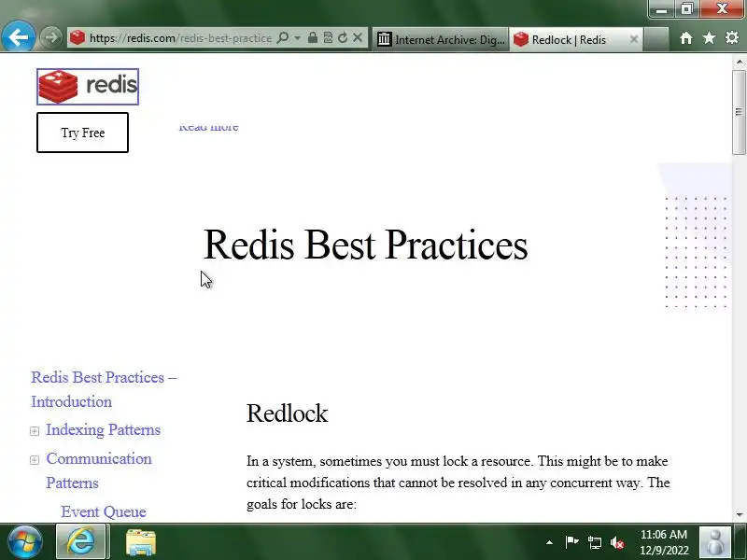Click the Try Free button
The image size is (747, 560).
click(x=82, y=133)
